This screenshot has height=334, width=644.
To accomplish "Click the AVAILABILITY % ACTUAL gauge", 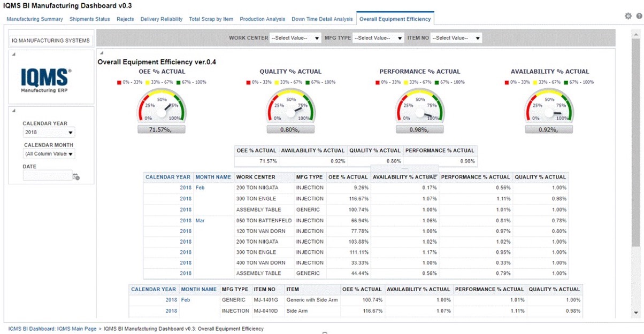I will click(549, 107).
